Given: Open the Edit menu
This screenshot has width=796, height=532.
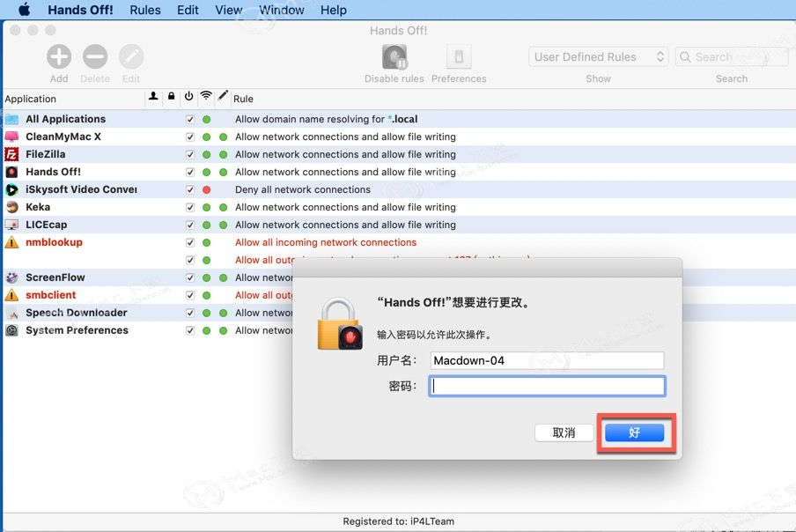Looking at the screenshot, I should [188, 10].
